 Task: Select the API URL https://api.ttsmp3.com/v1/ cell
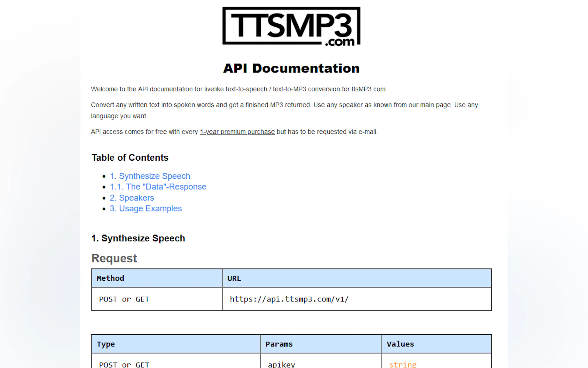357,299
